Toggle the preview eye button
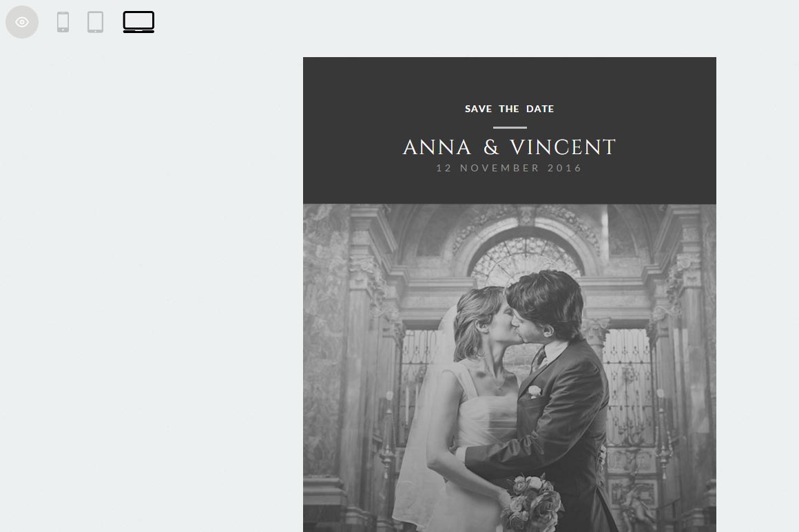The height and width of the screenshot is (532, 799). tap(22, 22)
